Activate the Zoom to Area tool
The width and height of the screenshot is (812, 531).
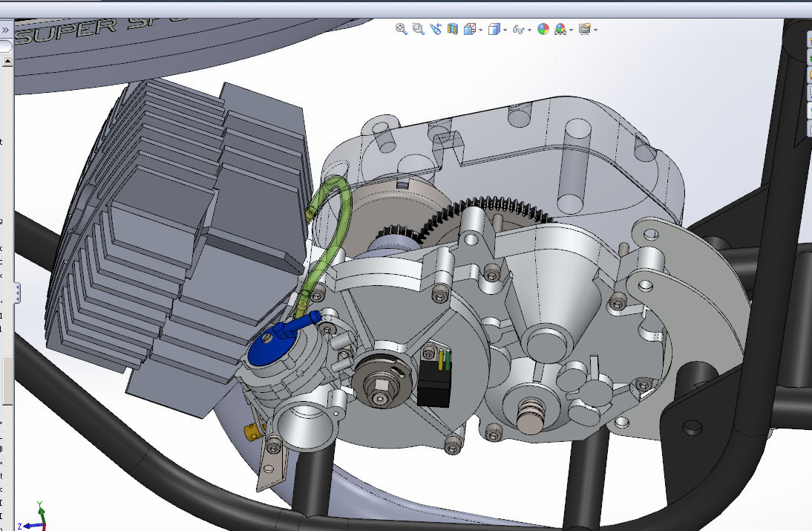[418, 29]
